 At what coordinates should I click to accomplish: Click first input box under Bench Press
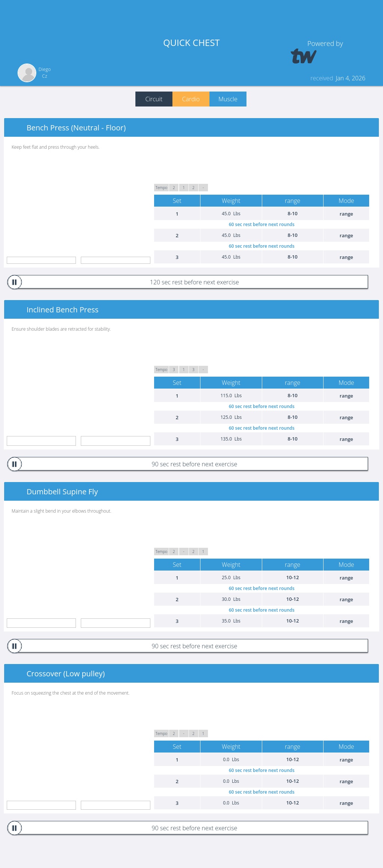tap(41, 260)
